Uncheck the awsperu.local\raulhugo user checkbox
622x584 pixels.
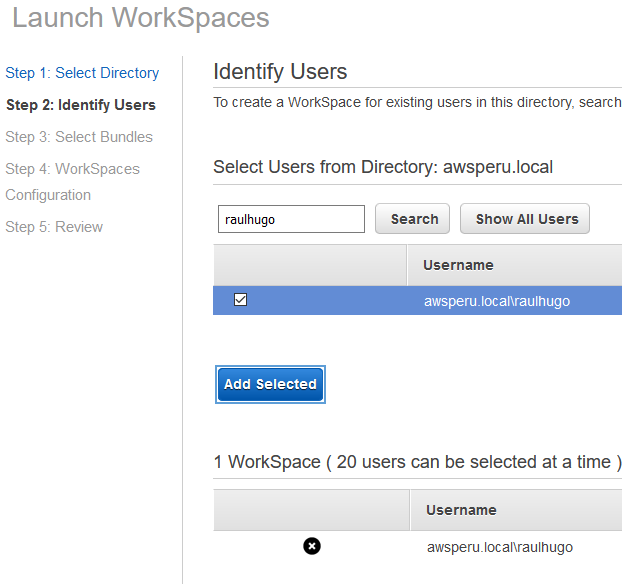(240, 300)
